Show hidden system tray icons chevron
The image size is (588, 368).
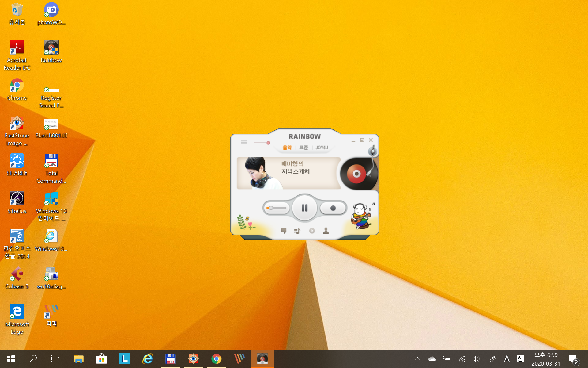(417, 358)
